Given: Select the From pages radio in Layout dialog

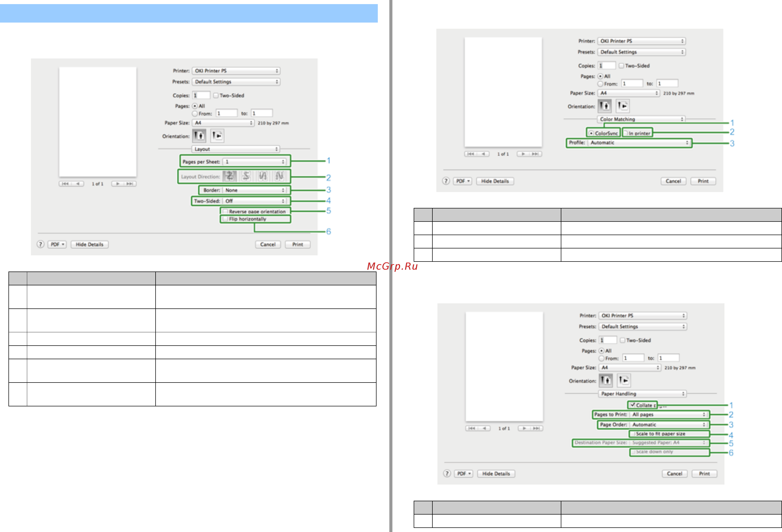Looking at the screenshot, I should (195, 114).
